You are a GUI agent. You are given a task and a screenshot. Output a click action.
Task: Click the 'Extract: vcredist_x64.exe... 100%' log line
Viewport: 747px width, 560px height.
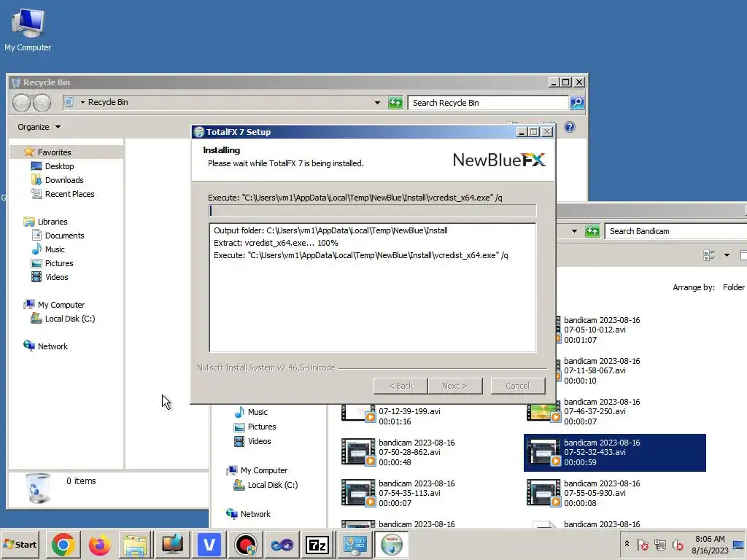pyautogui.click(x=276, y=243)
